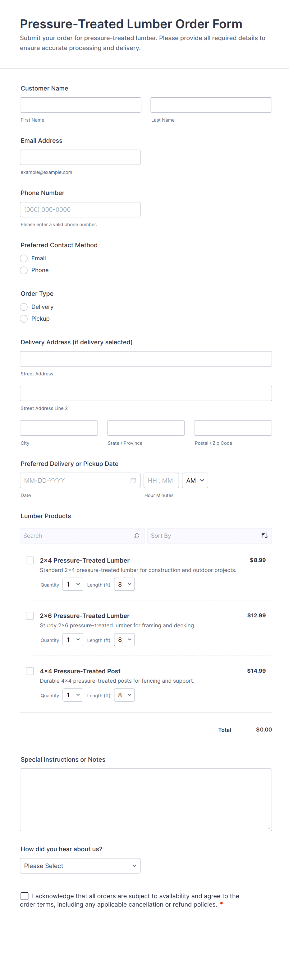Open length dropdown for 2×4 Lumber

pos(124,584)
